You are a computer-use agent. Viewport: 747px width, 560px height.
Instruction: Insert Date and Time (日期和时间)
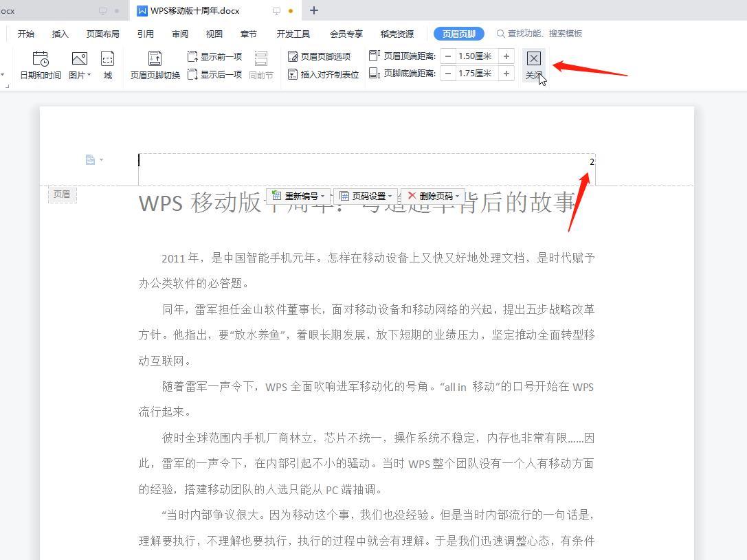41,65
